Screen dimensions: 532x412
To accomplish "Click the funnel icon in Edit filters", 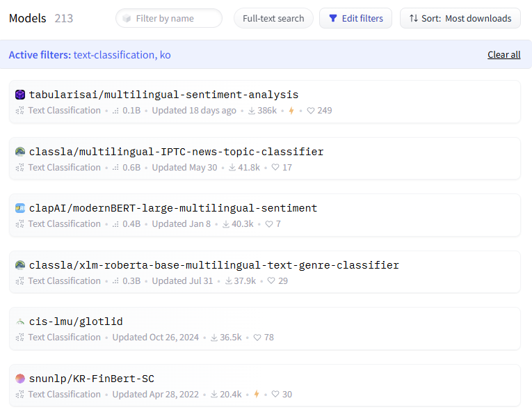I will 333,18.
